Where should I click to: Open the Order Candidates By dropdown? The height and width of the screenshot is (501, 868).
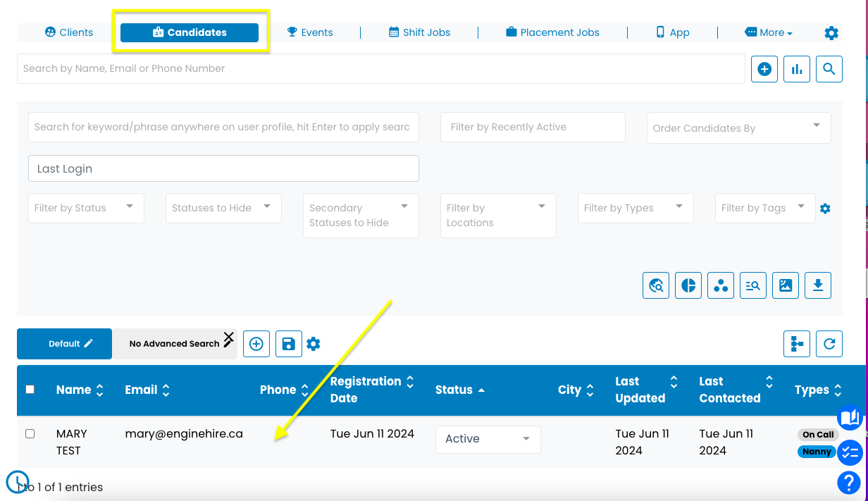coord(738,128)
